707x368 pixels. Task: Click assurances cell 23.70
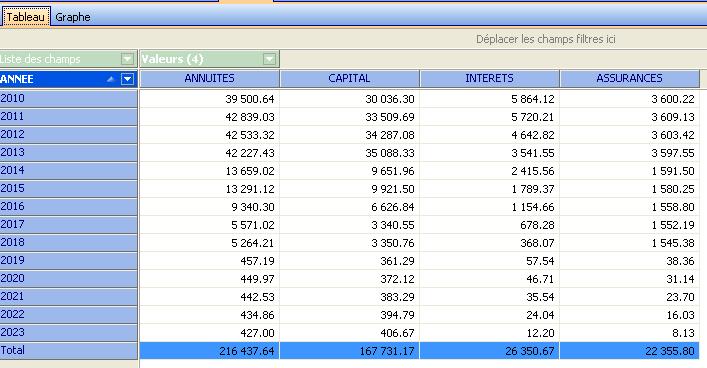pyautogui.click(x=629, y=297)
